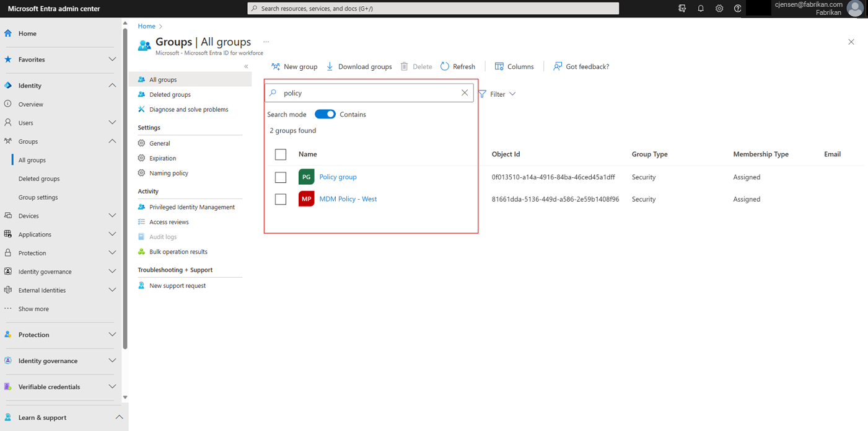Click New group toolbar button
868x431 pixels.
click(294, 66)
